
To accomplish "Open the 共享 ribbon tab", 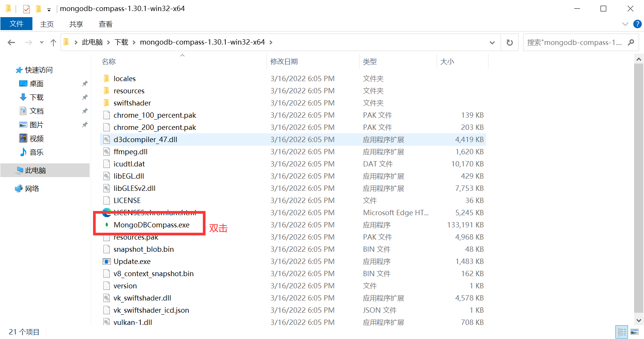I will (x=76, y=24).
